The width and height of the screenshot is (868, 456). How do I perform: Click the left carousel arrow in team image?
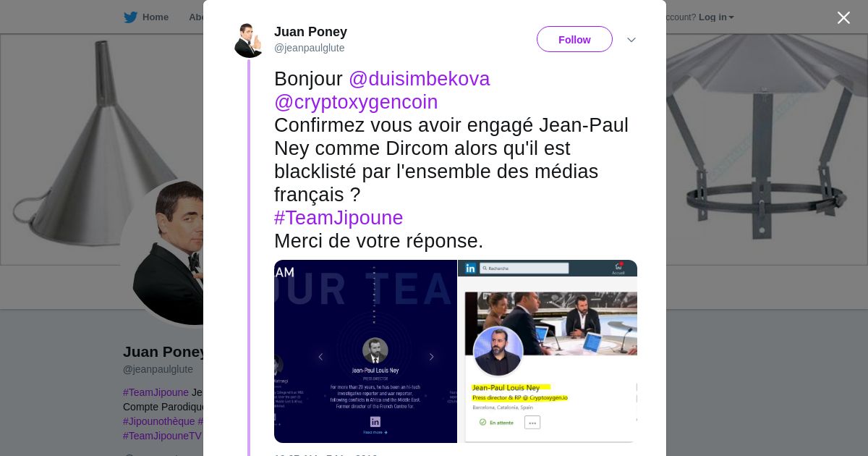pos(320,357)
